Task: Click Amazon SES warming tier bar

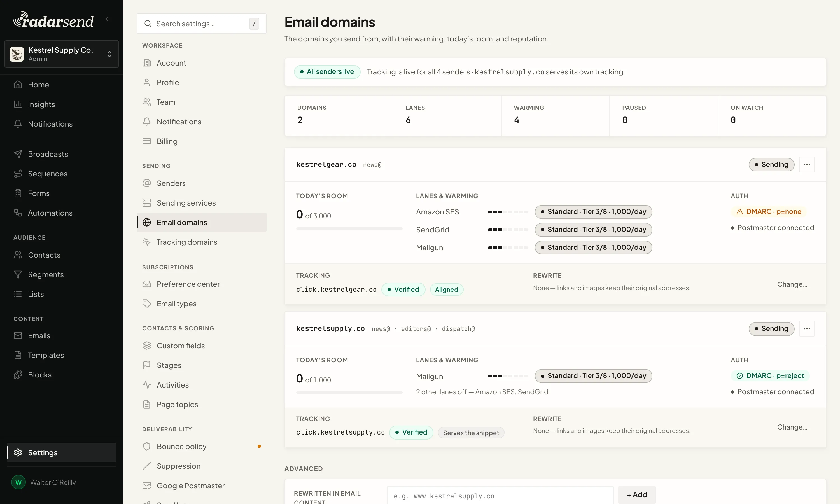Action: pyautogui.click(x=508, y=212)
